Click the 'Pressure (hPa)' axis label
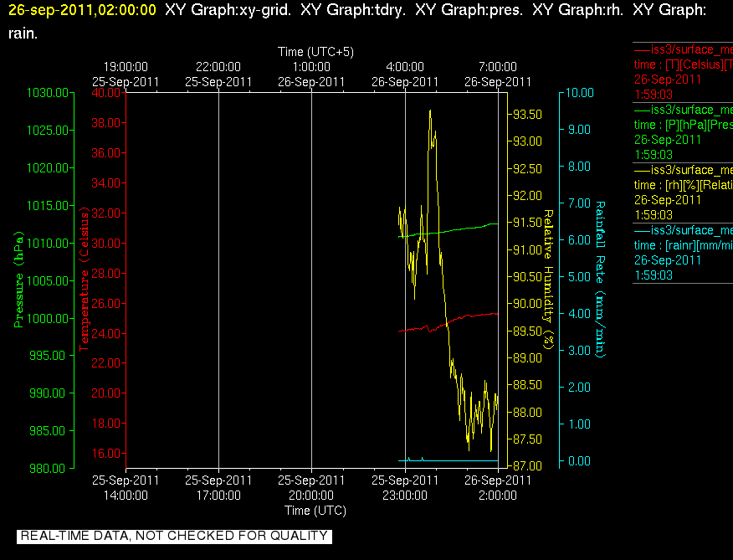The height and width of the screenshot is (560, 733). pyautogui.click(x=18, y=280)
